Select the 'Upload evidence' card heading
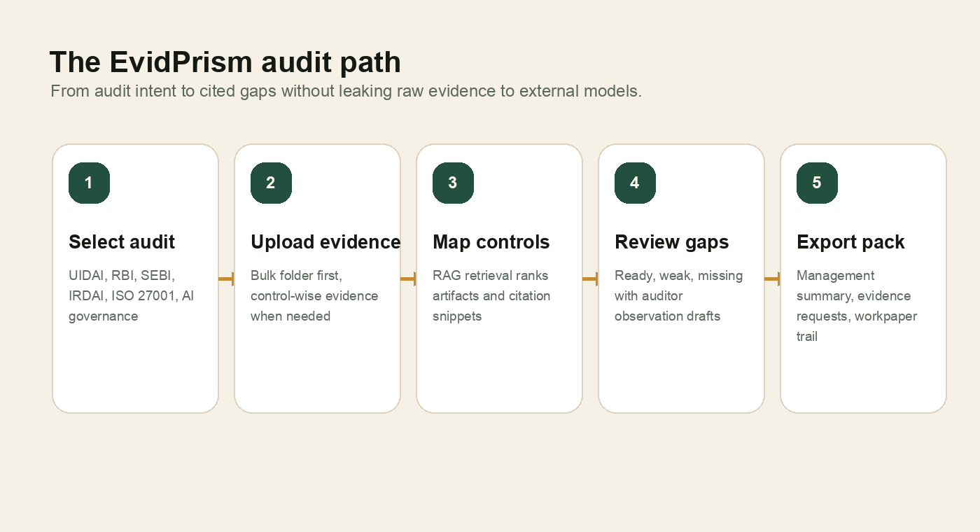 pos(325,242)
